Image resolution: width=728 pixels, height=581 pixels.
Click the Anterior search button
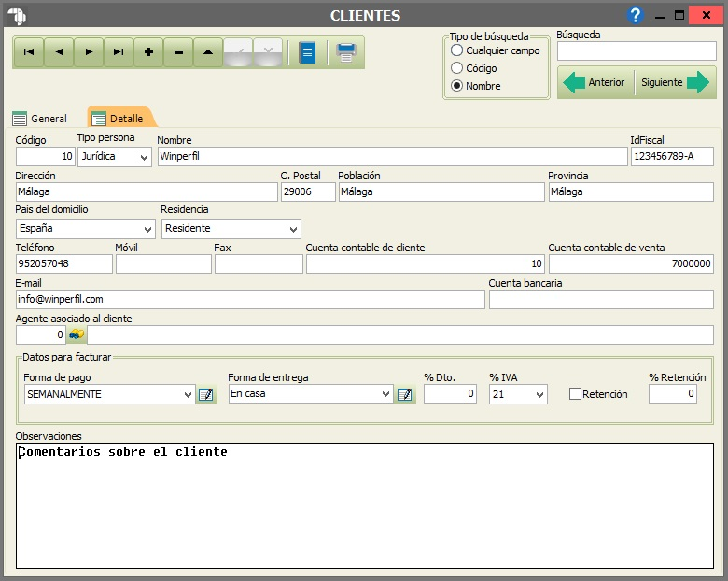pos(595,82)
